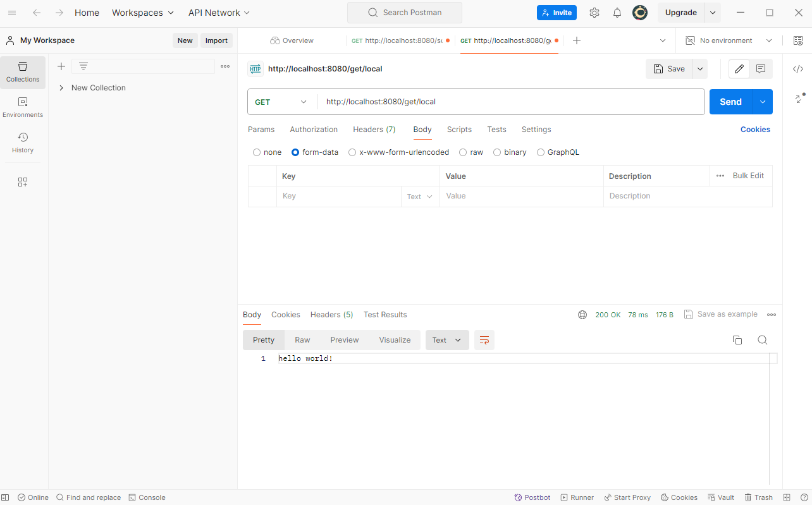812x505 pixels.
Task: Open the related requests sidebar icon
Action: click(x=799, y=99)
